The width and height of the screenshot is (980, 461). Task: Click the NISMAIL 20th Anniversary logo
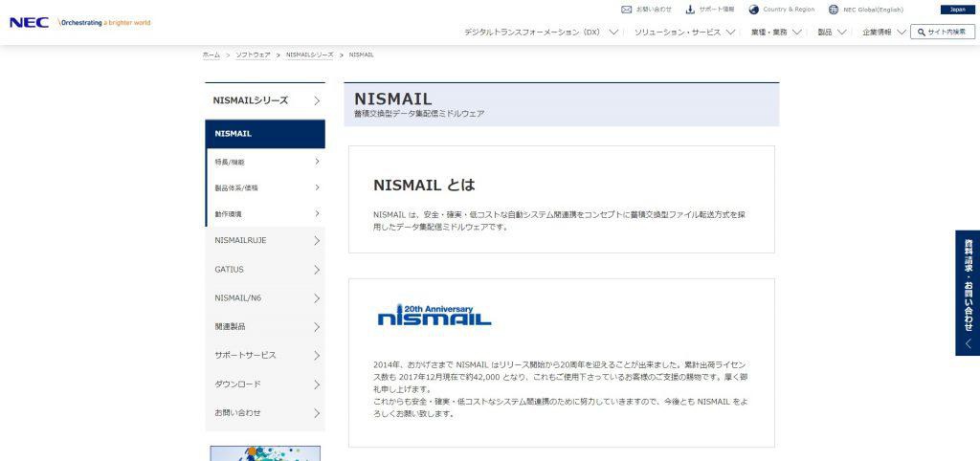coord(434,316)
